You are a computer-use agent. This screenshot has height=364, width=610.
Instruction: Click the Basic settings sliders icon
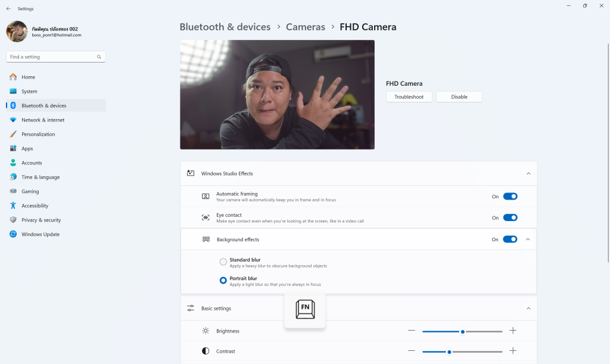click(191, 308)
